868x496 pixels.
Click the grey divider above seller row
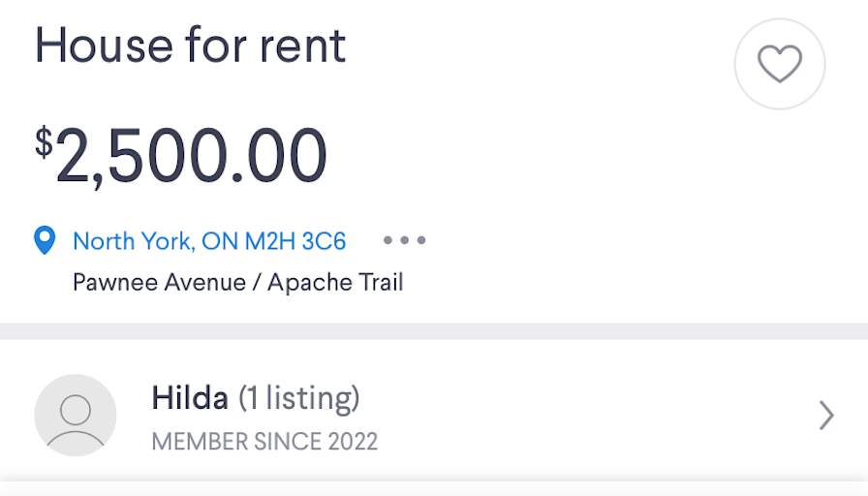434,331
